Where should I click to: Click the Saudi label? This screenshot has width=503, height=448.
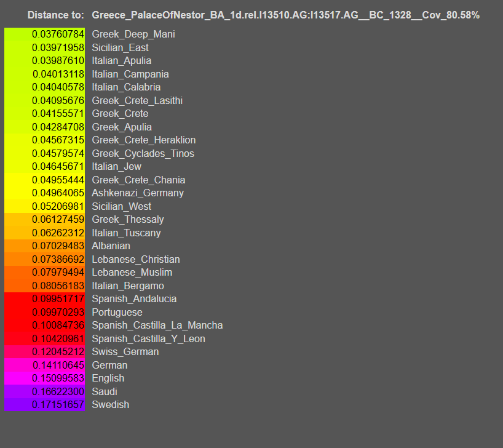pos(105,391)
